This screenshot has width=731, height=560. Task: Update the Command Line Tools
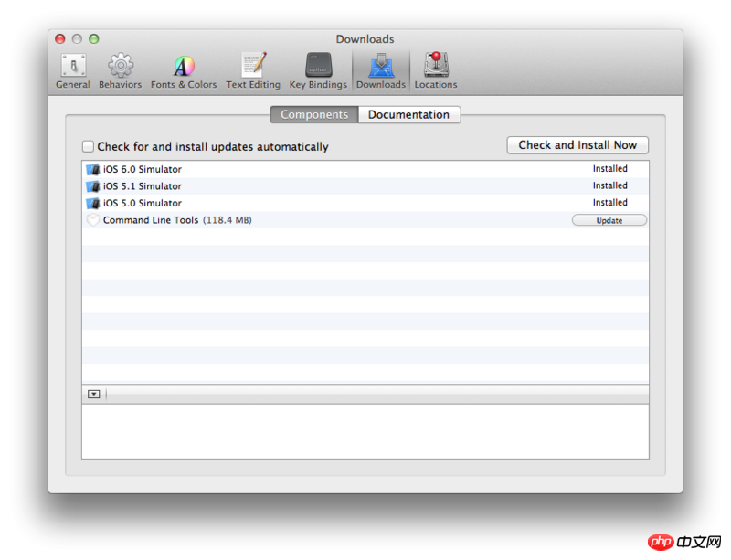coord(609,220)
